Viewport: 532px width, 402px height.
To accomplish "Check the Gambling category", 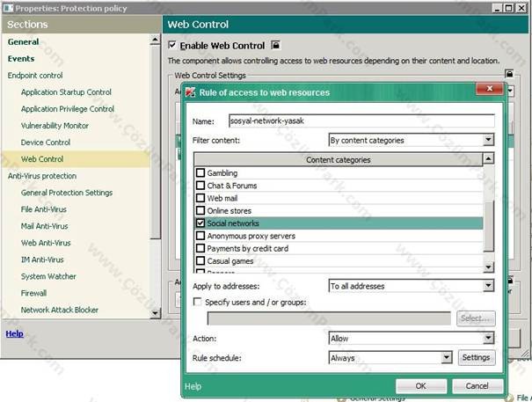I will [x=200, y=172].
